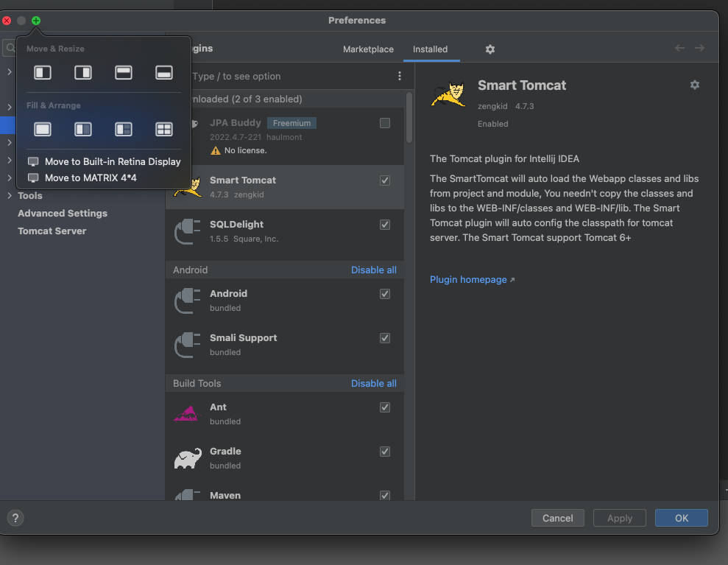Select Move to Built-in Retina Display

(x=104, y=162)
